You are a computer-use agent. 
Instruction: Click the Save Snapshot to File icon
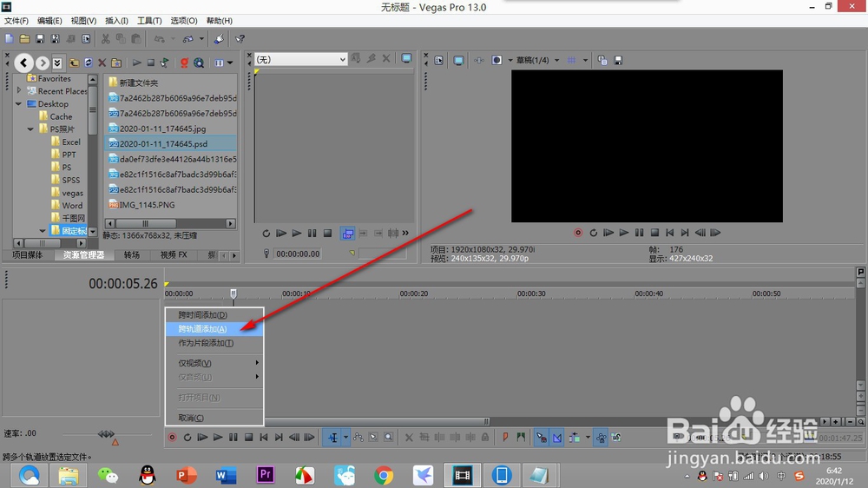[618, 60]
